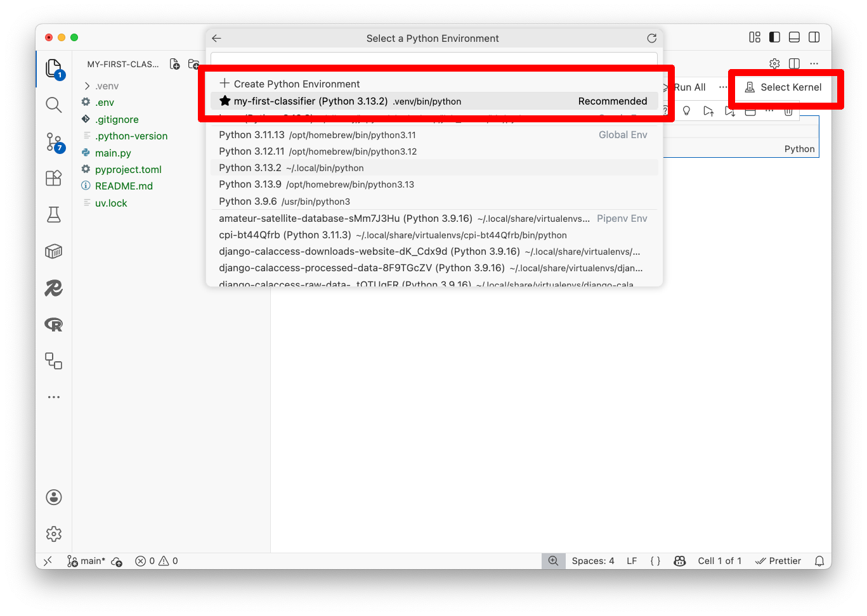The height and width of the screenshot is (616, 867).
Task: Toggle the secondary sidebar
Action: (814, 37)
